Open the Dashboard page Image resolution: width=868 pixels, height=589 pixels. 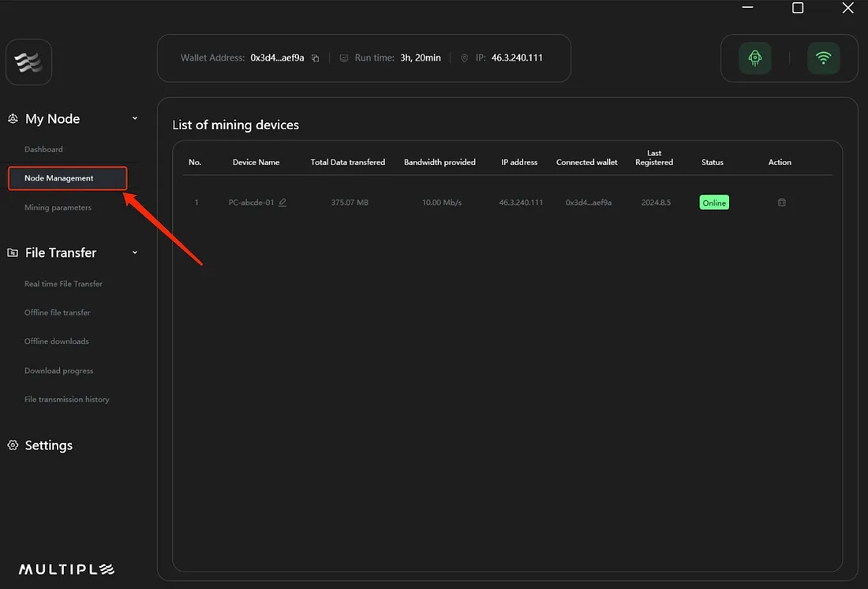point(43,149)
